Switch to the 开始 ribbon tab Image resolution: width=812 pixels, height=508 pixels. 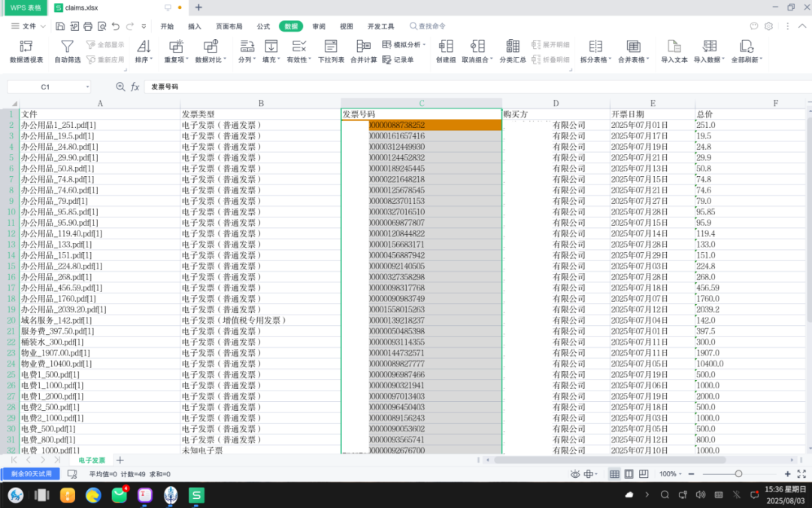coord(167,26)
